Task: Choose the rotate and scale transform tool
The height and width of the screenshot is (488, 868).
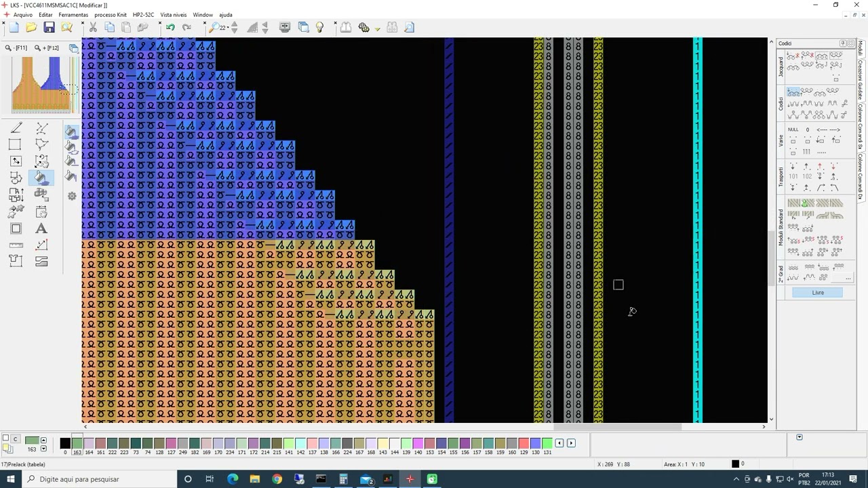Action: click(x=41, y=161)
